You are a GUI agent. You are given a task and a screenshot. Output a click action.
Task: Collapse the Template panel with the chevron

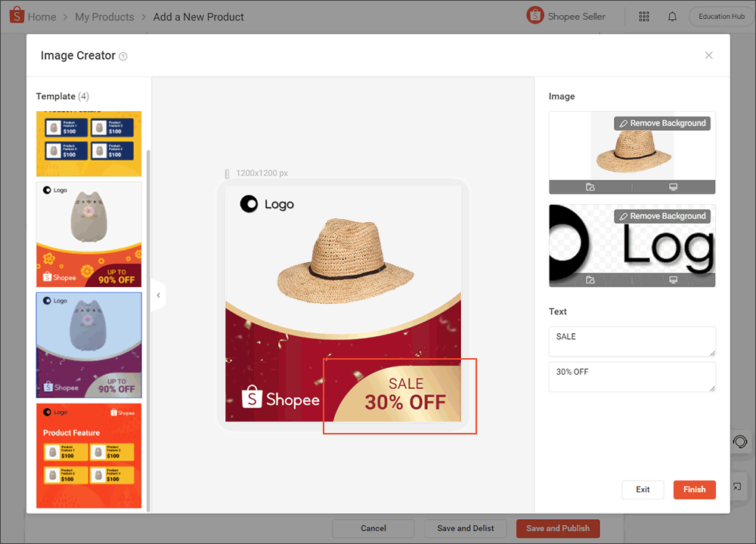pyautogui.click(x=158, y=295)
